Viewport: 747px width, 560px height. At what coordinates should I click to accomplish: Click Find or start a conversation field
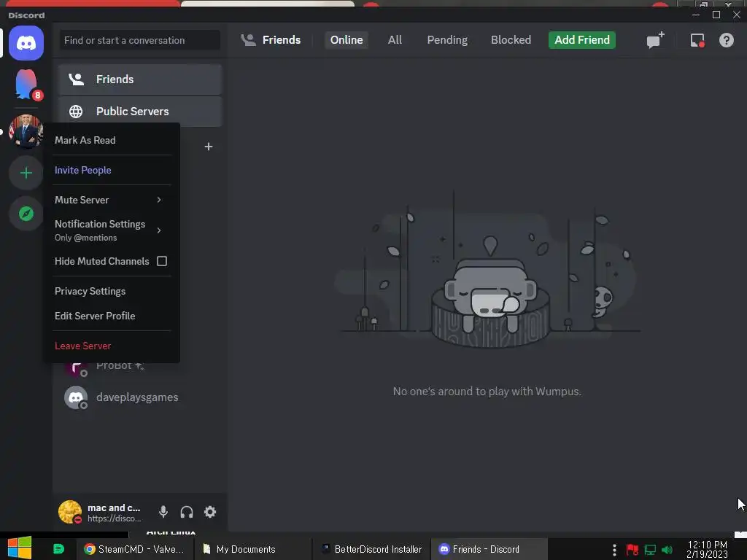pos(139,41)
